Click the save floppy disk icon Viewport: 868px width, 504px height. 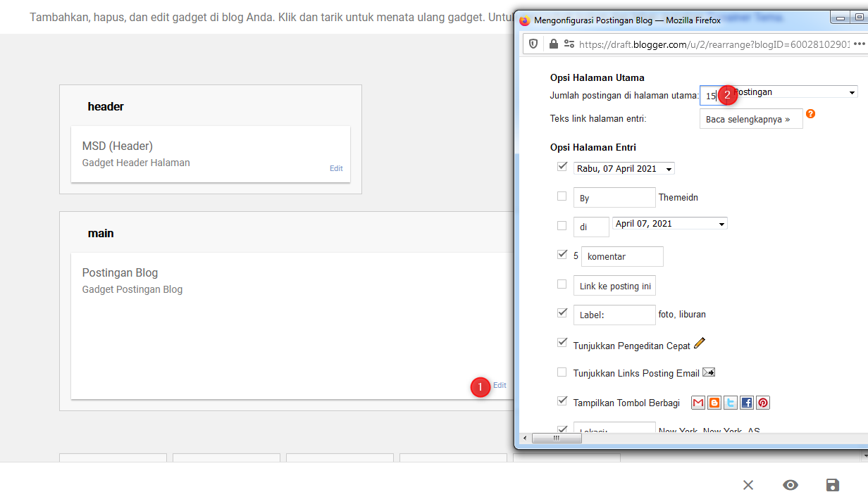point(832,485)
